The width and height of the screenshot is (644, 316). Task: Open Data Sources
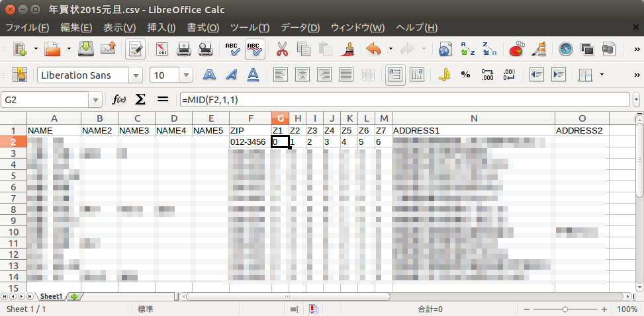point(609,50)
